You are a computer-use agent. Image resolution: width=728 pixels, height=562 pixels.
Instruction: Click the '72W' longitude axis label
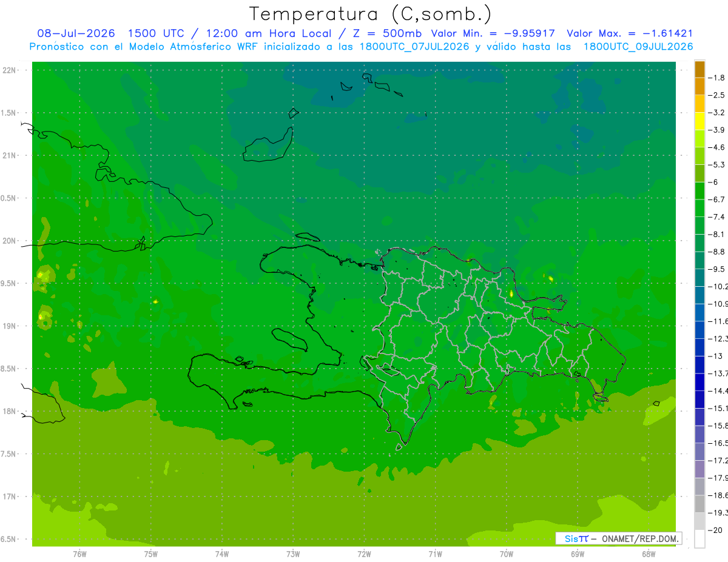click(364, 554)
